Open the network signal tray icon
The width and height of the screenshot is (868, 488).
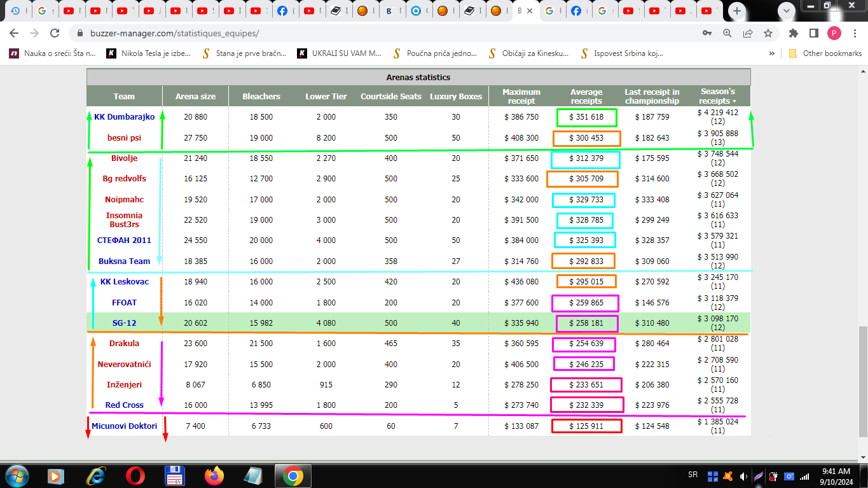tap(804, 476)
